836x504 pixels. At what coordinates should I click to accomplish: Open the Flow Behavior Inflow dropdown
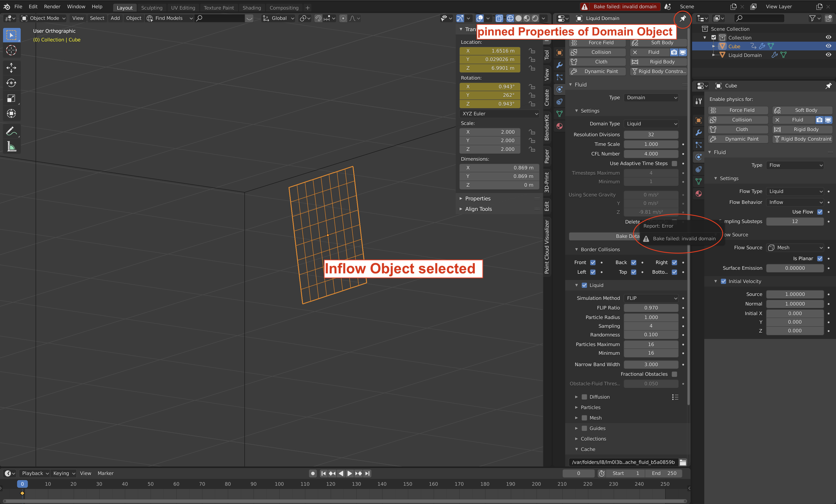[x=795, y=202]
